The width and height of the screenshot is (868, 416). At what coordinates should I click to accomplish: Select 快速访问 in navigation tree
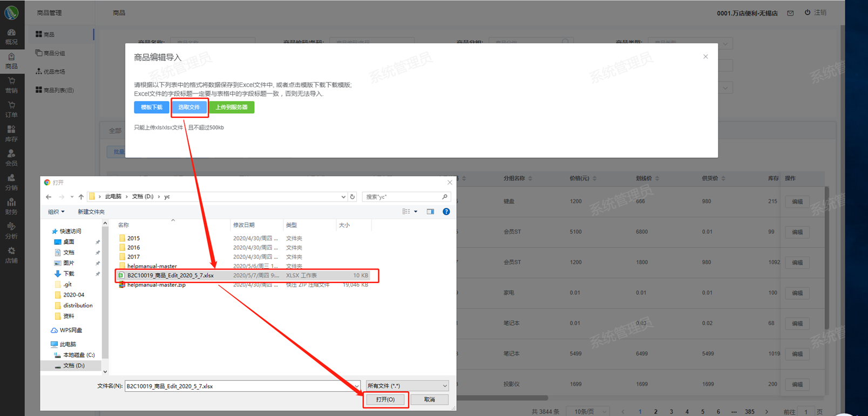point(66,231)
